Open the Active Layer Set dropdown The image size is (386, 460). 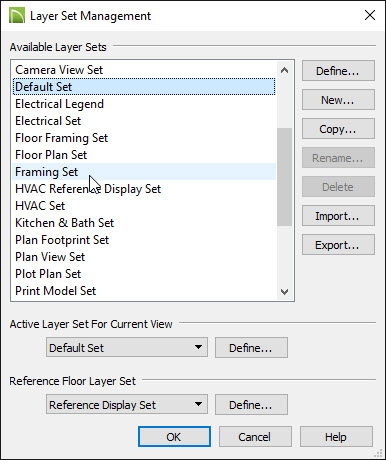127,348
